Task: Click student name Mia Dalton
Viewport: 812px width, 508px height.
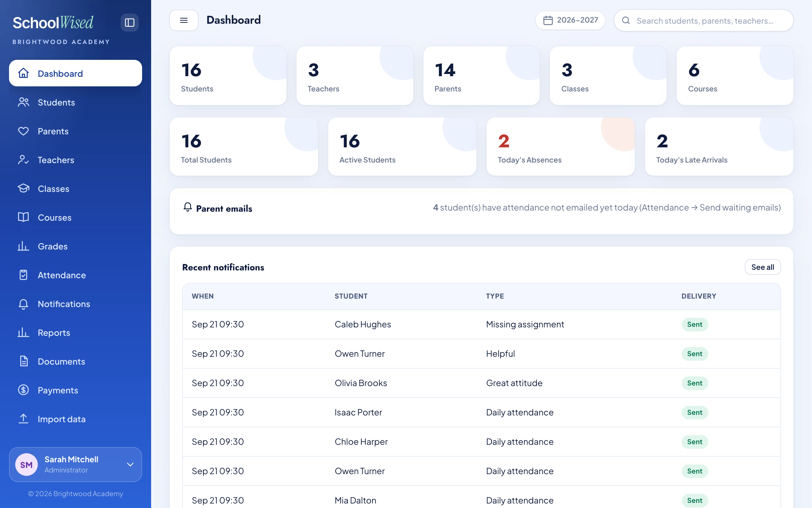Action: (355, 500)
